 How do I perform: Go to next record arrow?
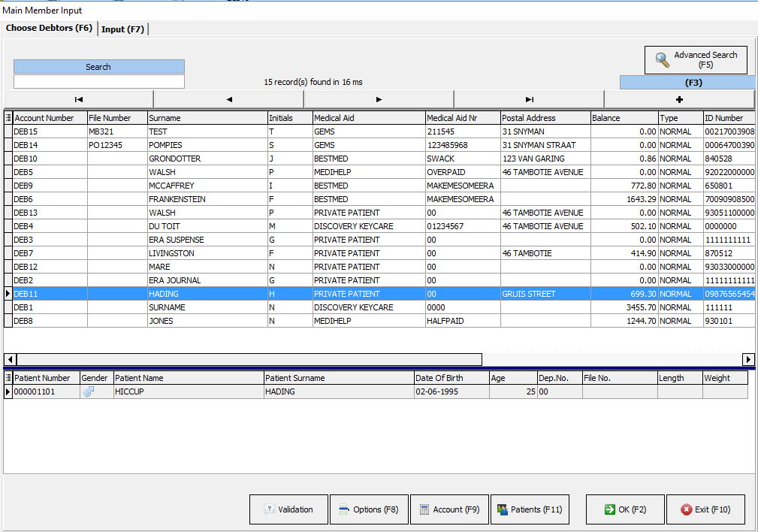coord(379,99)
